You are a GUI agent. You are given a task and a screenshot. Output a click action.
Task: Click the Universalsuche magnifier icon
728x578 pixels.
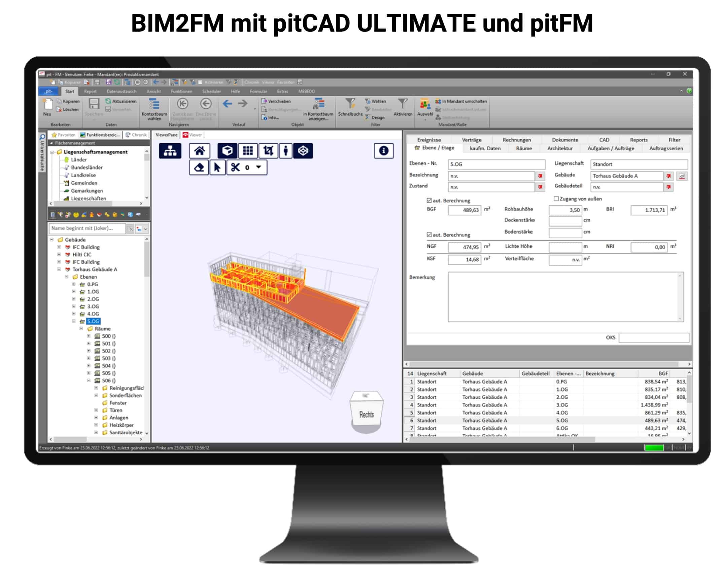coord(42,137)
